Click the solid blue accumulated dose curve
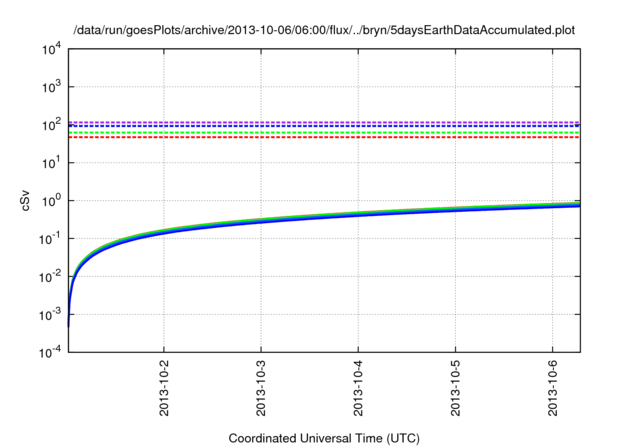Image resolution: width=640 pixels, height=448 pixels. pyautogui.click(x=360, y=217)
